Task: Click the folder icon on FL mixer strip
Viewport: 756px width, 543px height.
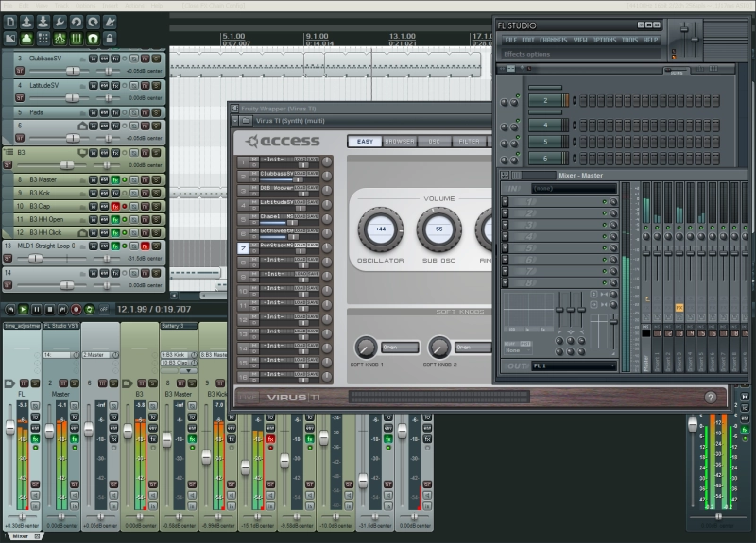Action: (x=9, y=383)
